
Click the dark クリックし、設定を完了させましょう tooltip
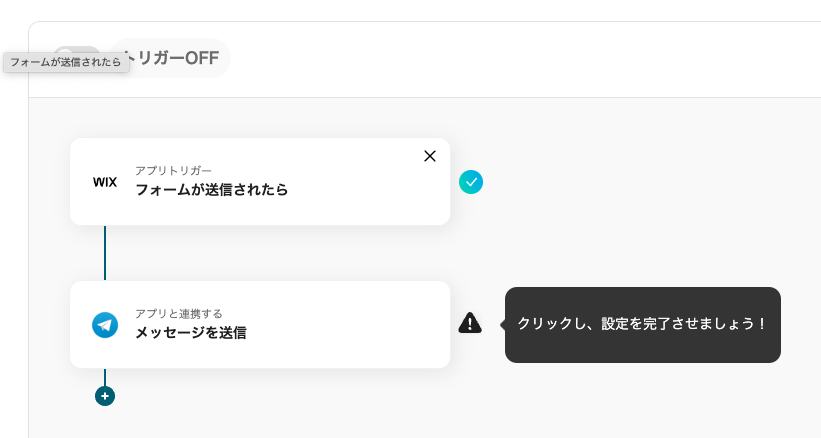(642, 325)
